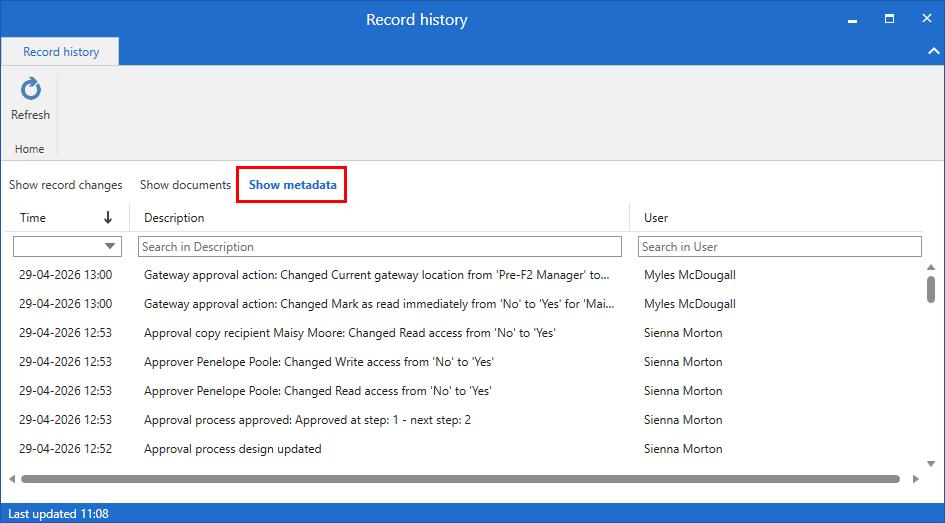Click Myles McDougall in the first row
Viewport: 945px width, 523px height.
[x=689, y=275]
